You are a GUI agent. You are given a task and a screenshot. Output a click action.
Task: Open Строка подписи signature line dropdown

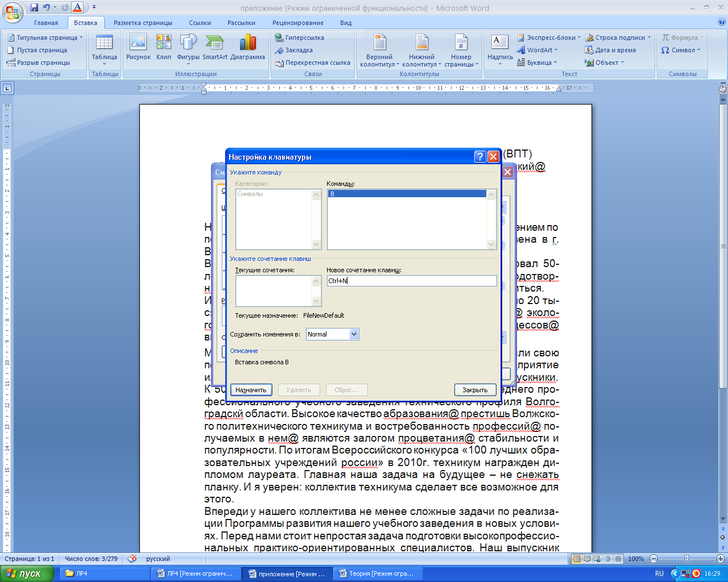pos(618,38)
